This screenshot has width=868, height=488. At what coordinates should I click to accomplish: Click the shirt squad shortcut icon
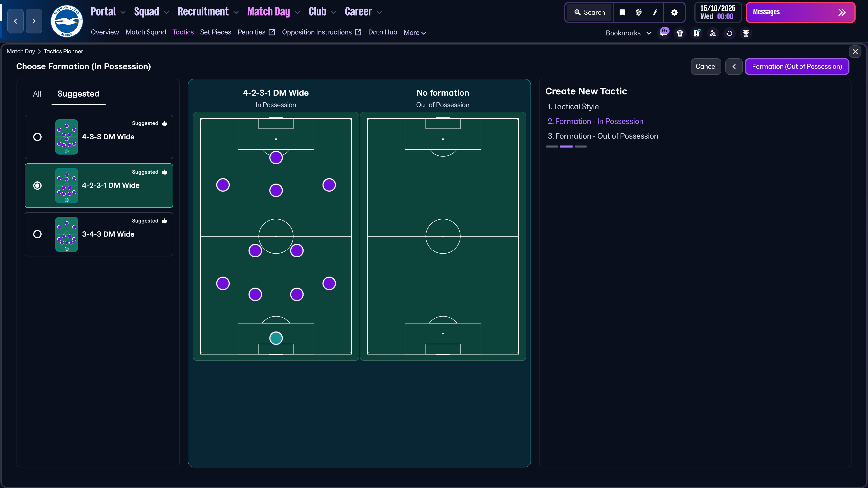click(680, 33)
